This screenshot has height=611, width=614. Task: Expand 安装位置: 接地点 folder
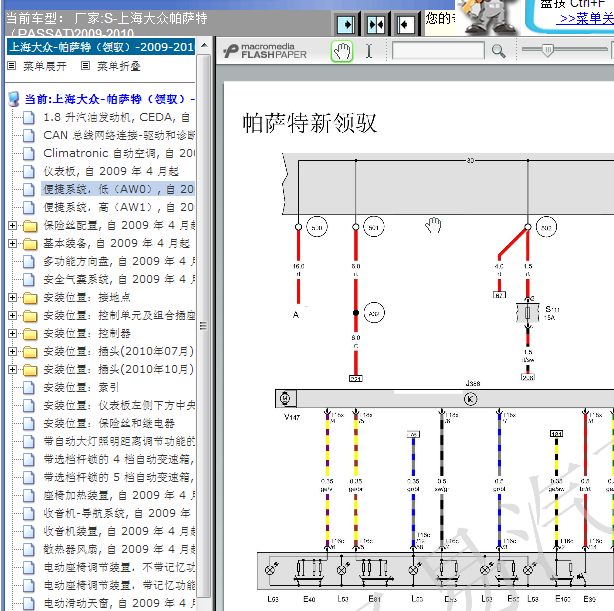[13, 297]
